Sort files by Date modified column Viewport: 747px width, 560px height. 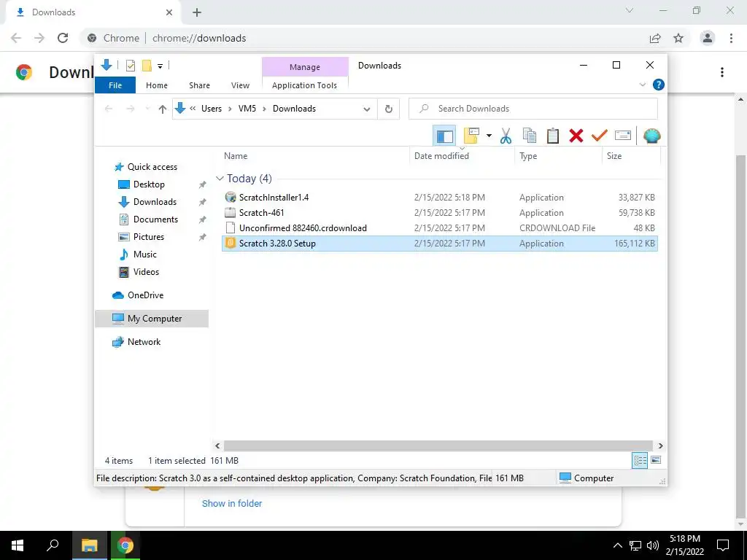click(x=441, y=156)
